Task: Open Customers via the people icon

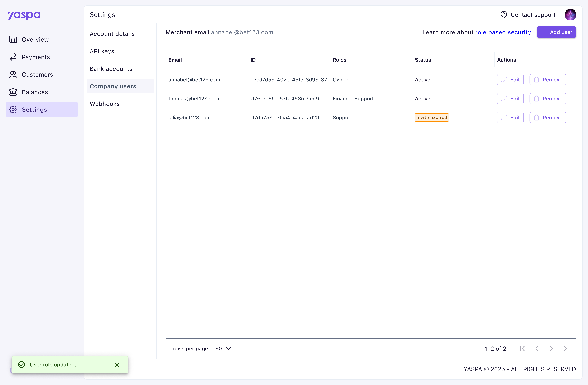Action: click(x=13, y=74)
